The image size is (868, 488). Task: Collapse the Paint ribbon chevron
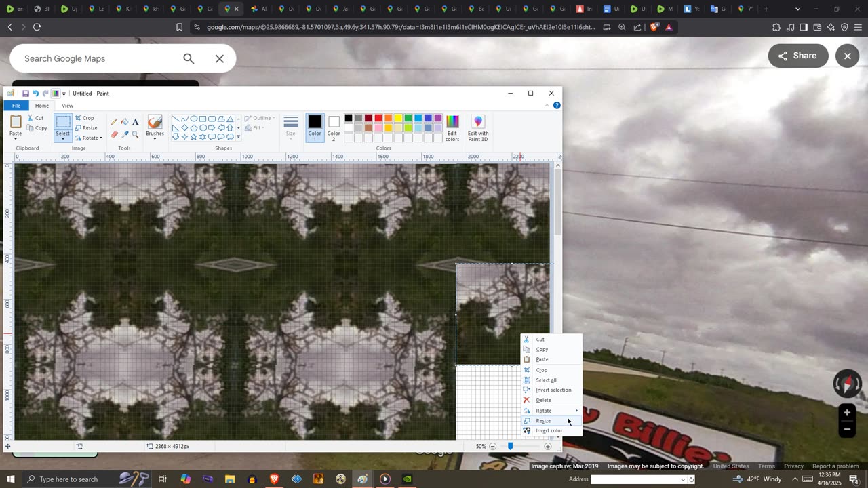pos(547,106)
